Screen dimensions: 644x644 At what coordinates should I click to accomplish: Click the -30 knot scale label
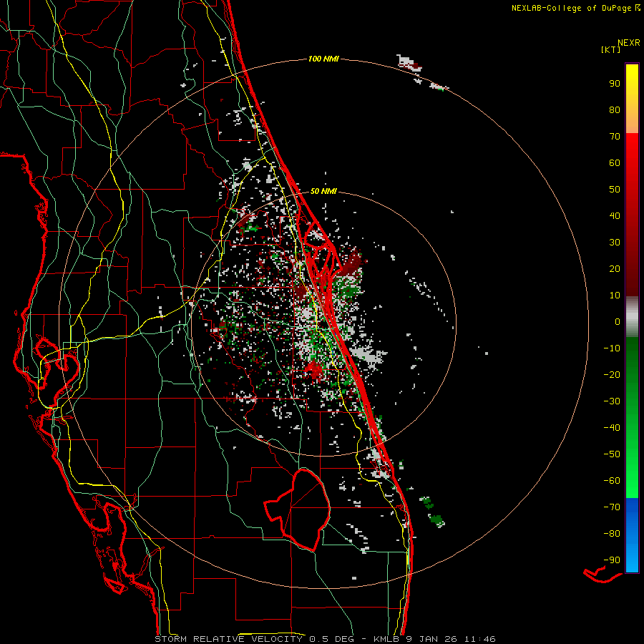612,401
